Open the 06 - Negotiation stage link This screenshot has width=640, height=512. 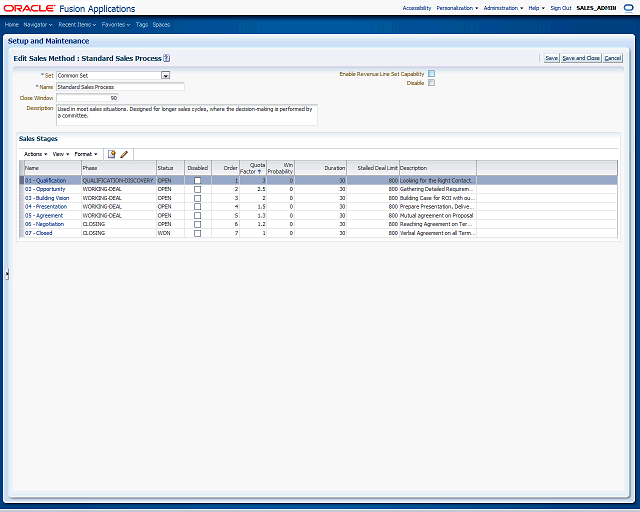coord(44,224)
